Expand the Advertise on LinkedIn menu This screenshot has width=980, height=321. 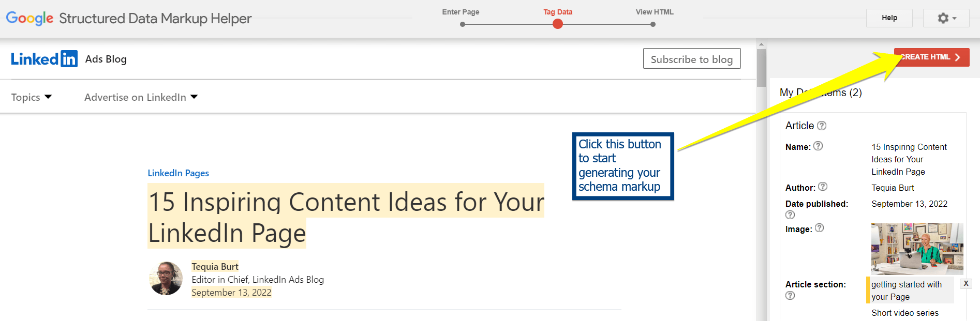click(x=141, y=97)
